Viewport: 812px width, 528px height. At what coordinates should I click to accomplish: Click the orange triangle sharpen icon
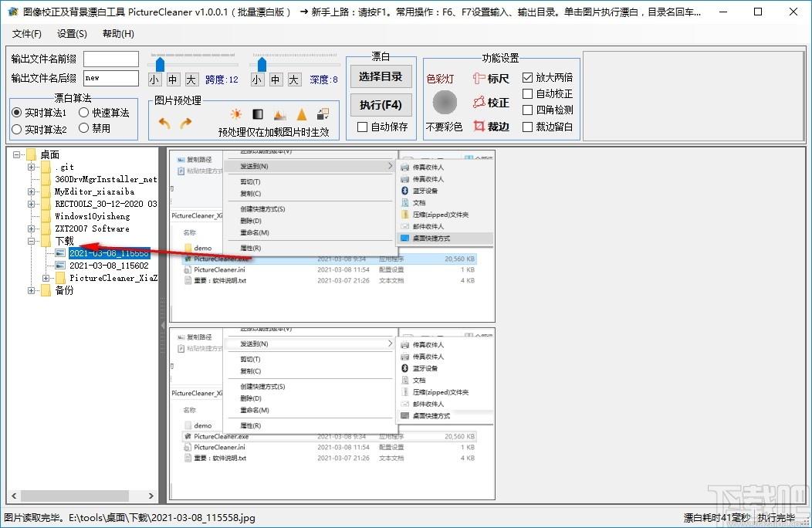pos(301,114)
